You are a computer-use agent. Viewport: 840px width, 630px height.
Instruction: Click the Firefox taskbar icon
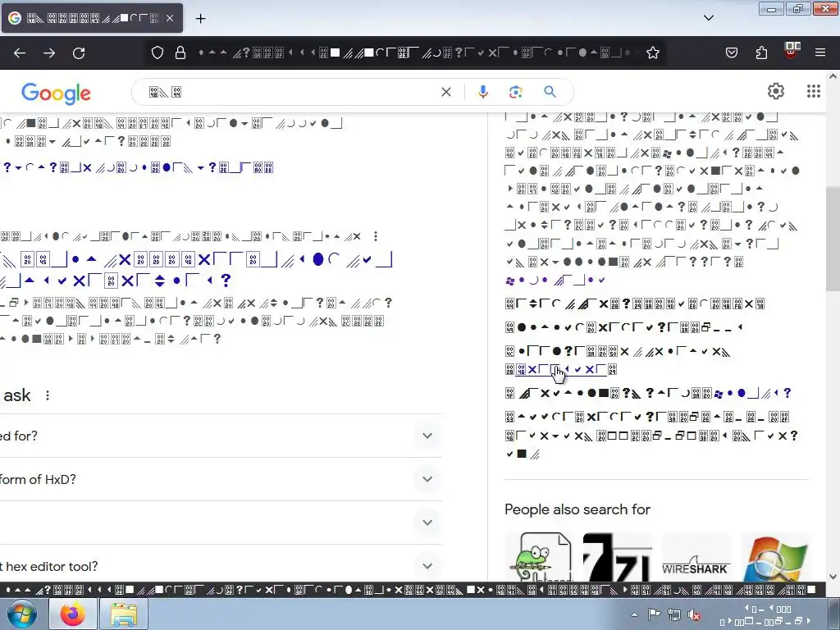72,614
